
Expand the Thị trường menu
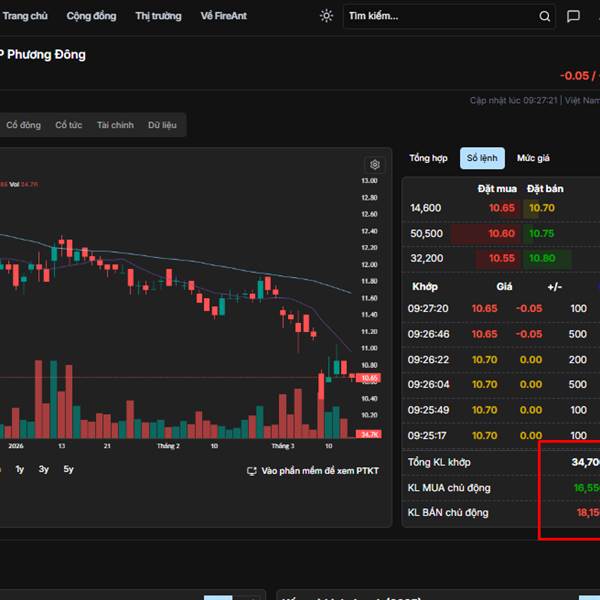(x=158, y=16)
